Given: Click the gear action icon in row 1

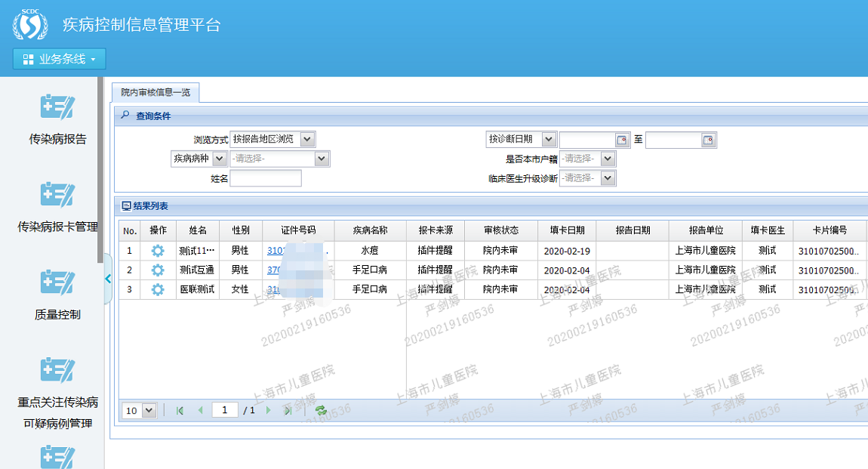Looking at the screenshot, I should click(158, 251).
